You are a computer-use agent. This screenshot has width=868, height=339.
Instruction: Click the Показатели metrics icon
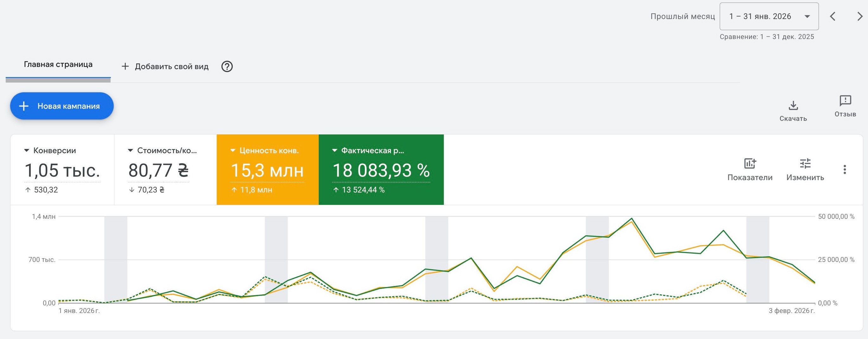pos(750,164)
